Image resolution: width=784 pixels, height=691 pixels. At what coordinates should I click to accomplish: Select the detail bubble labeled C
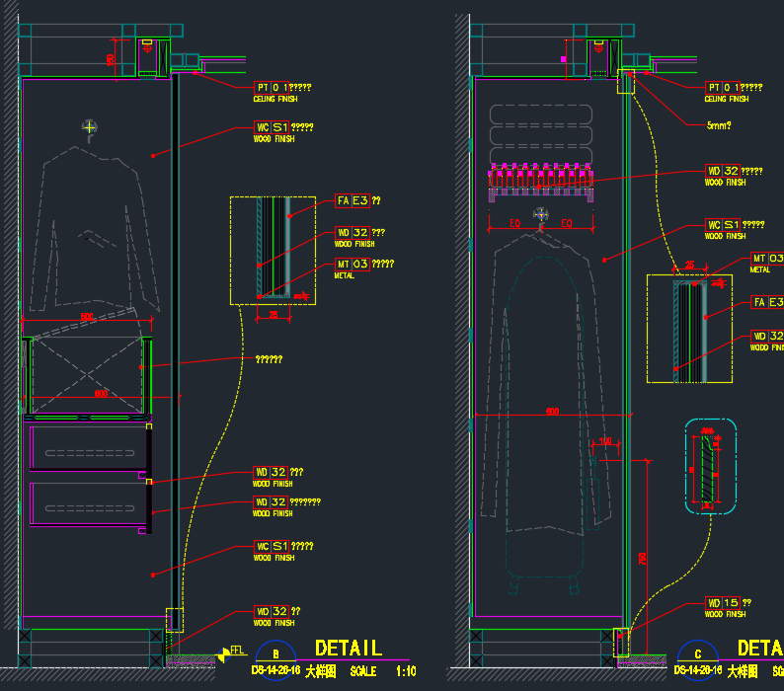697,660
